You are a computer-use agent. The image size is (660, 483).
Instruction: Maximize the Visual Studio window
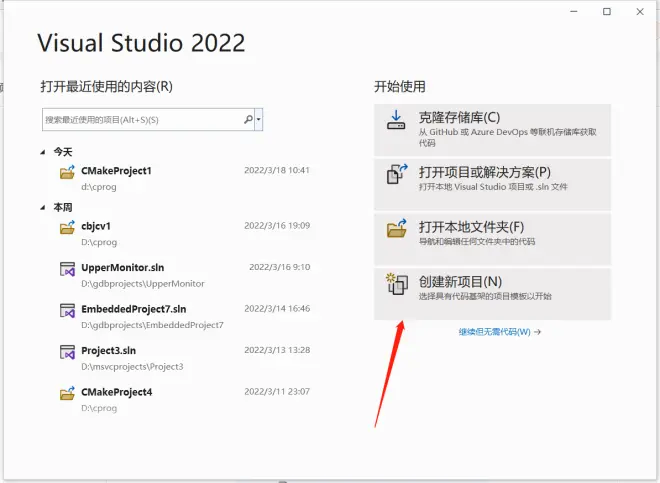[x=607, y=12]
